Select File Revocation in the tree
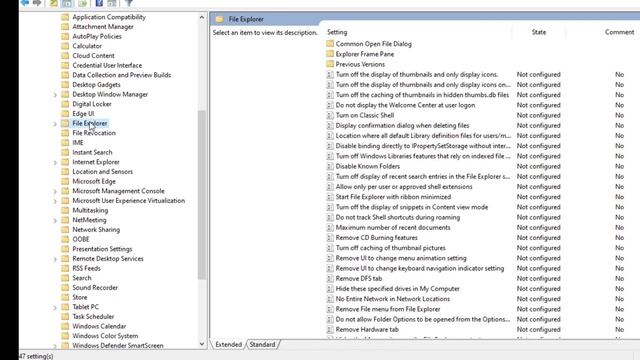The width and height of the screenshot is (640, 360). (x=94, y=133)
